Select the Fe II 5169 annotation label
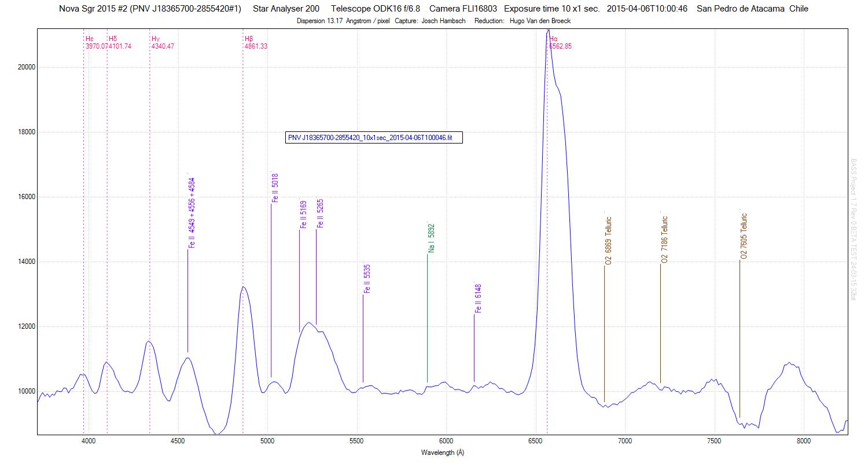 click(x=303, y=215)
